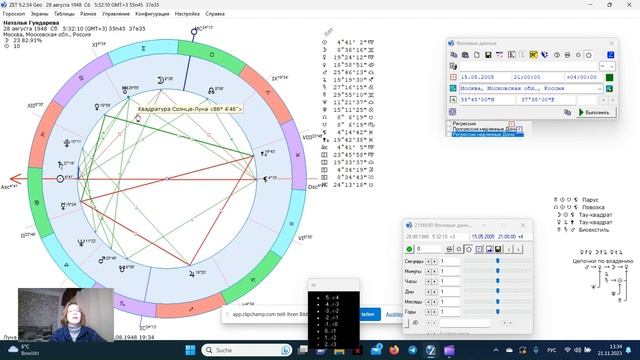Click the small circle chart icon in toolbar
Image resolution: width=640 pixels, height=360 pixels.
coord(578,55)
